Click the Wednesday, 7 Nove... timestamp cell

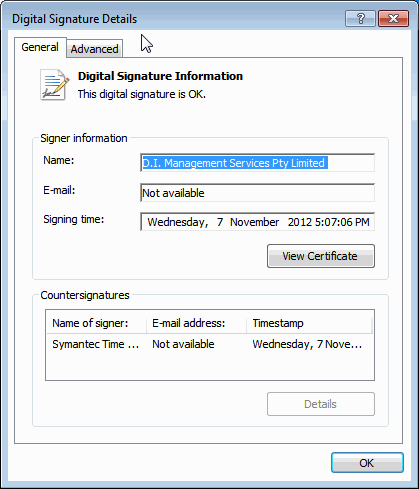[x=307, y=344]
